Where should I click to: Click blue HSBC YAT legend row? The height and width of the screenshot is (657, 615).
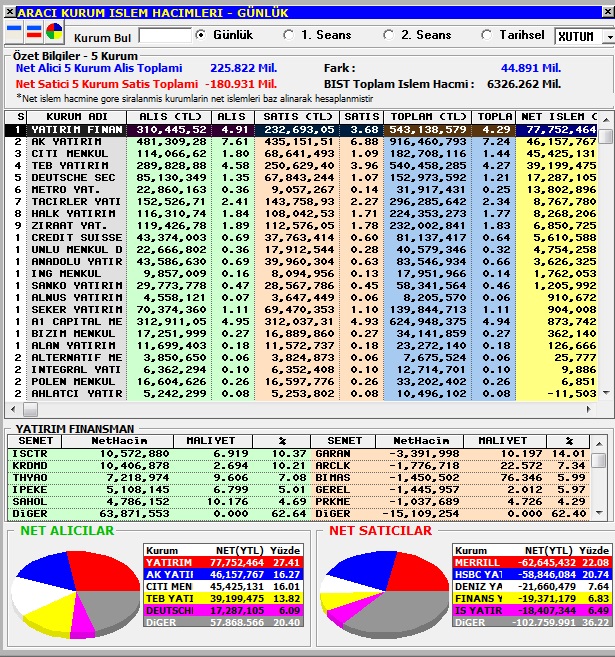[532, 574]
